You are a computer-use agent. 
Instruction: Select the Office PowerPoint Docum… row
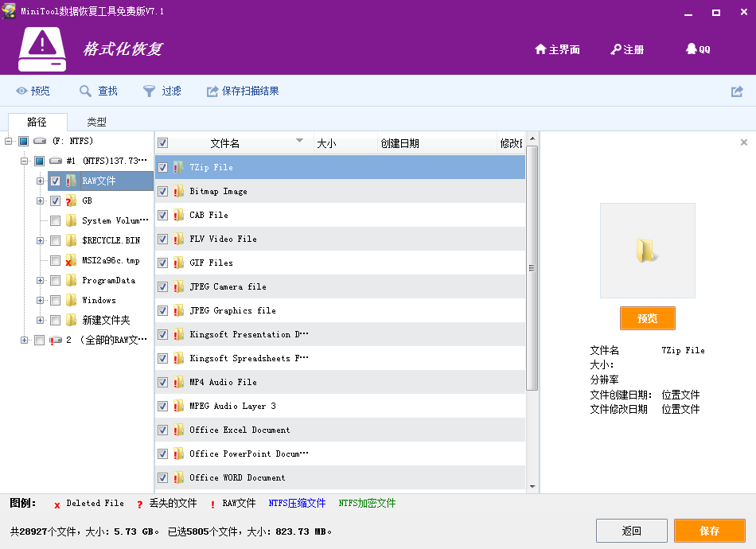(x=341, y=454)
